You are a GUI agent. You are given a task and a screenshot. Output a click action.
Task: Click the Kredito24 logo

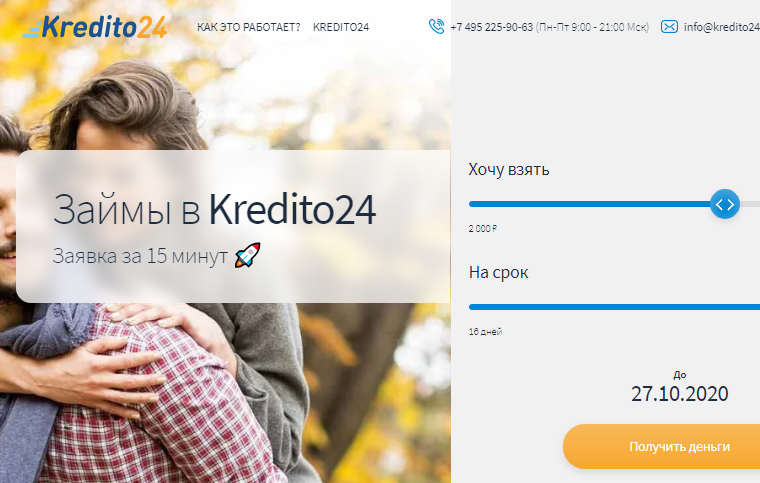95,27
